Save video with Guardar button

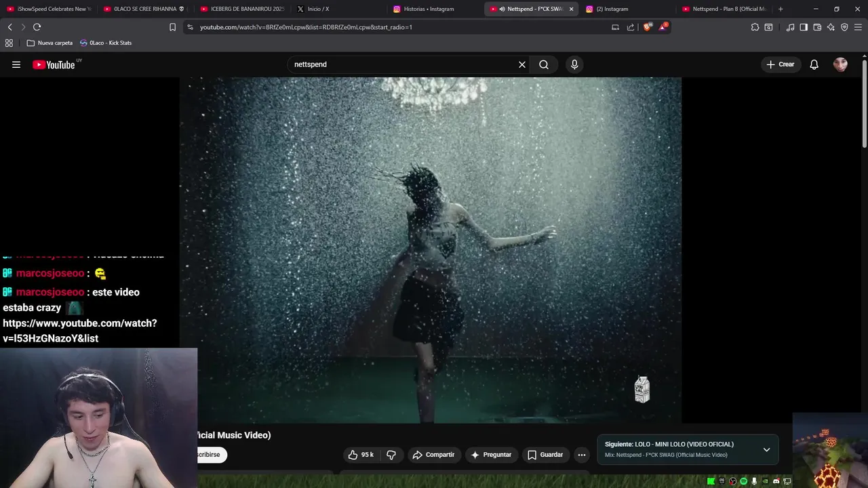pyautogui.click(x=546, y=455)
